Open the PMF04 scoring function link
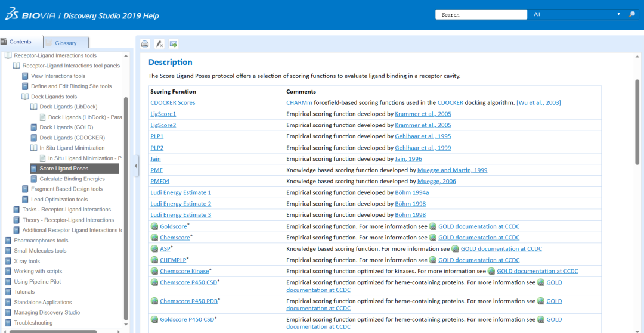644x333 pixels. pyautogui.click(x=160, y=181)
